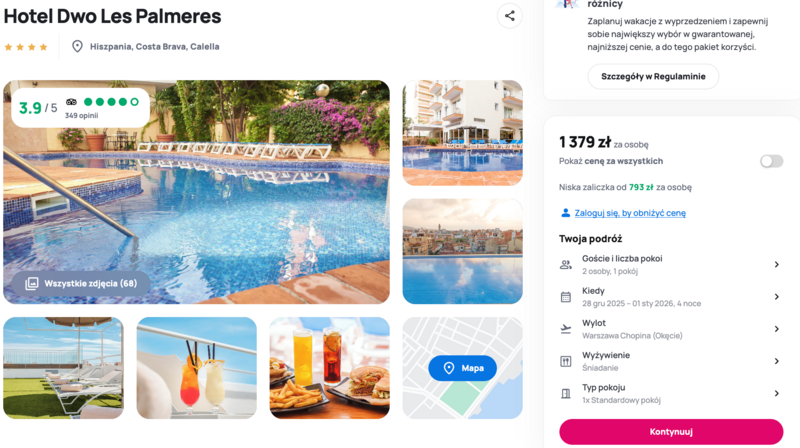Open the burgers and fries photo thumbnail
Viewport: 800px width, 448px height.
tap(330, 368)
